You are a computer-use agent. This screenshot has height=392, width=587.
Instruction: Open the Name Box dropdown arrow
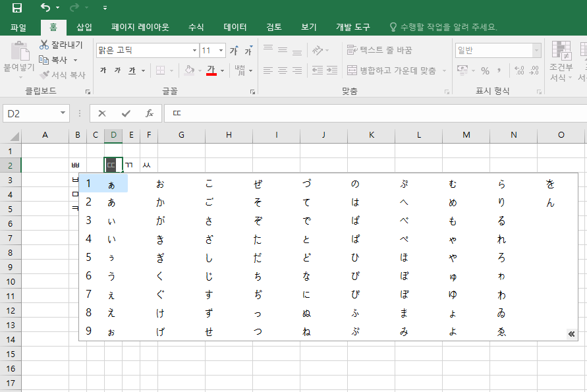pos(63,113)
